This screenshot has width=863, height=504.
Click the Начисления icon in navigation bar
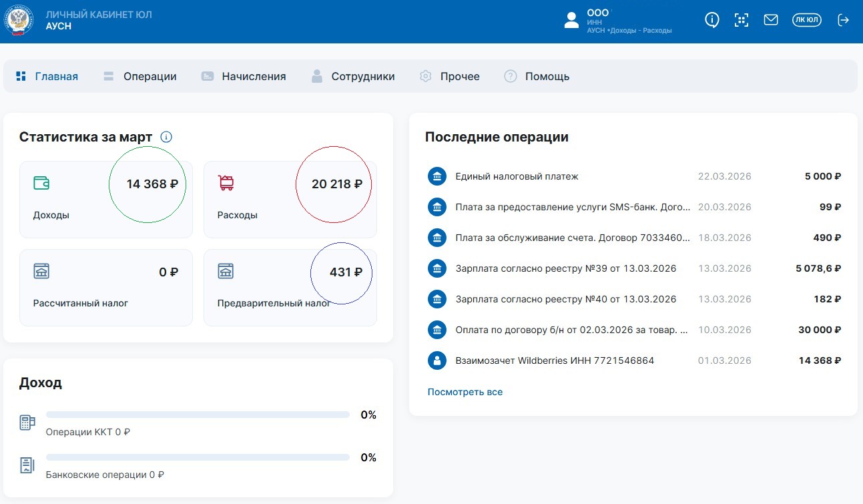click(x=208, y=76)
